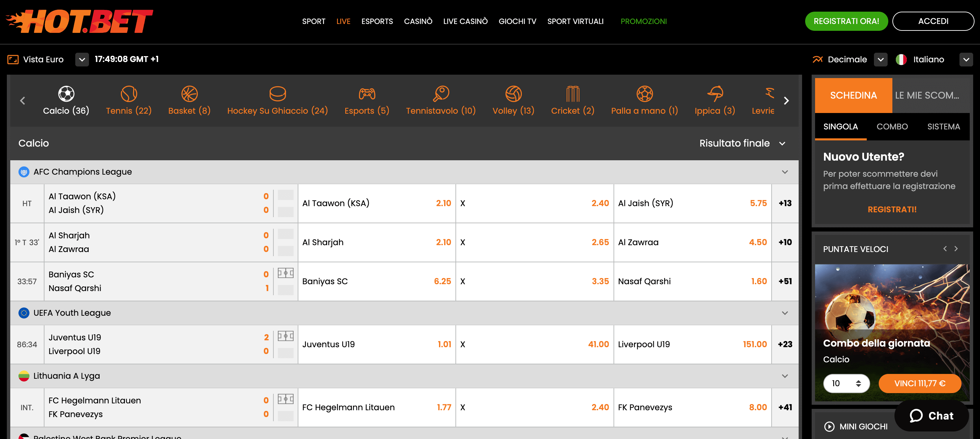980x439 pixels.
Task: Collapse the AFC Champions League section
Action: coord(785,172)
